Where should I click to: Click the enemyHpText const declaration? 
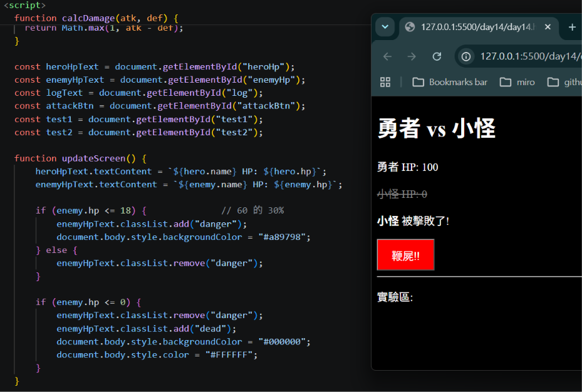point(160,80)
